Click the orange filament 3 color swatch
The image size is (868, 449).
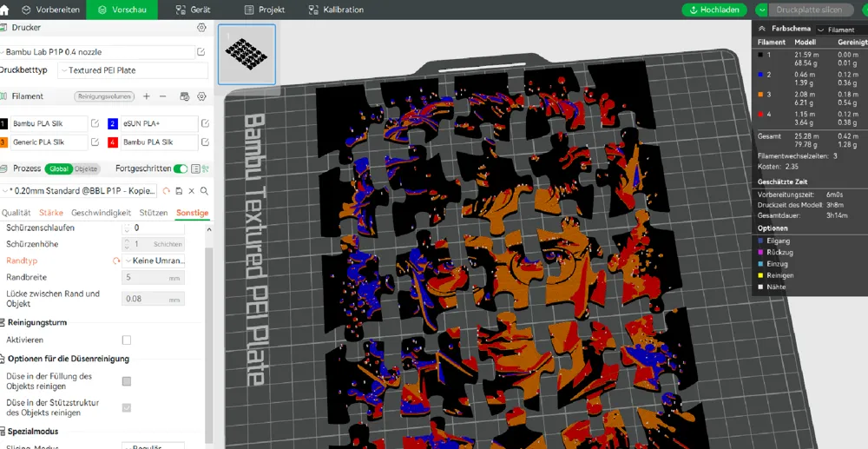click(x=4, y=142)
